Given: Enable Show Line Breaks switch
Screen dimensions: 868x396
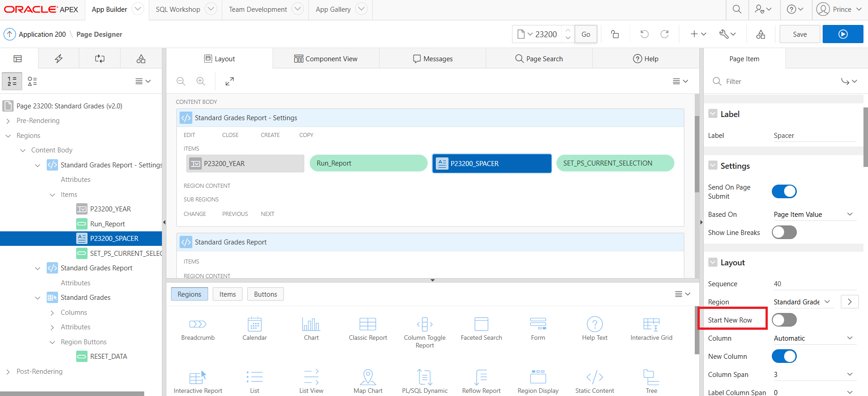Looking at the screenshot, I should pyautogui.click(x=784, y=233).
